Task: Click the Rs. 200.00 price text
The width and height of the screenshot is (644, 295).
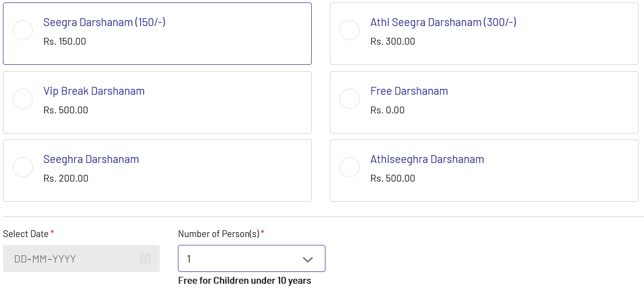Action: pos(66,178)
